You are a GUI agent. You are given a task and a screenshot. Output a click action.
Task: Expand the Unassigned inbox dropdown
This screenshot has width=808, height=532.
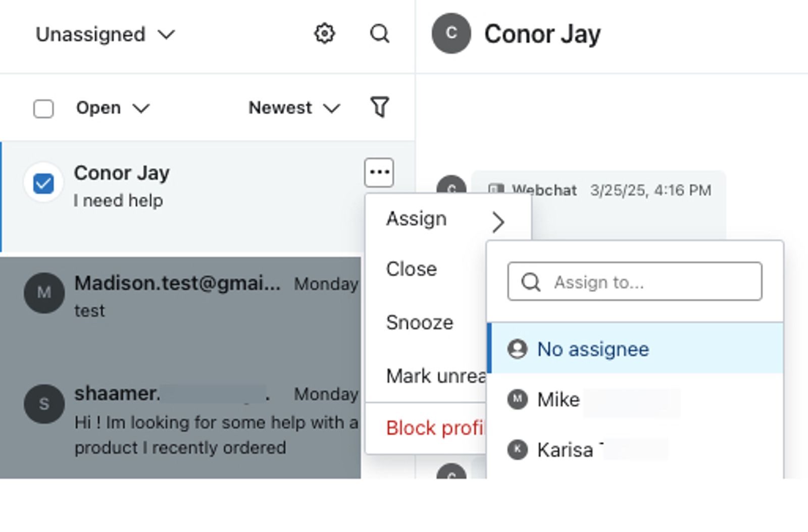point(105,34)
